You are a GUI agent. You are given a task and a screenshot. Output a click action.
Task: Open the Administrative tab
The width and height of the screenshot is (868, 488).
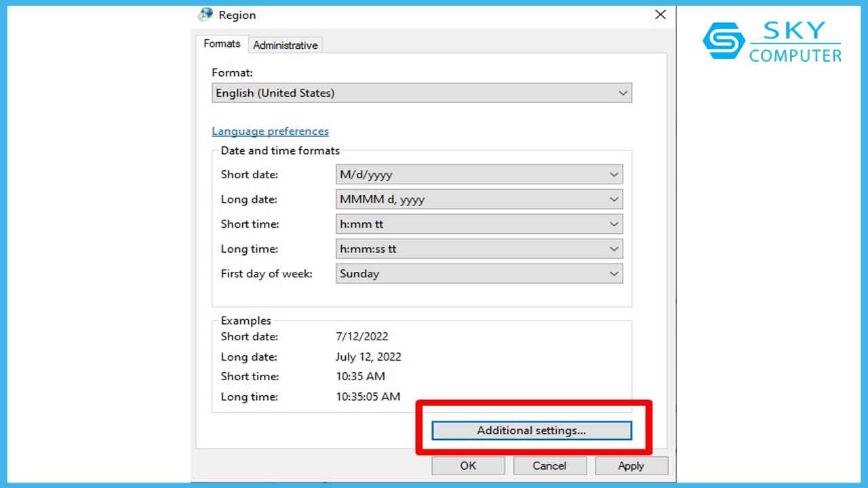coord(285,45)
